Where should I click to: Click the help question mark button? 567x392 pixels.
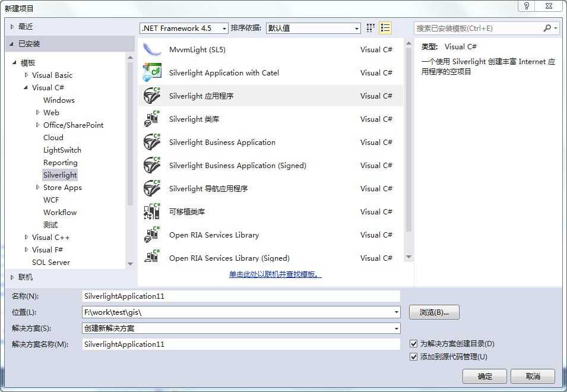click(x=527, y=6)
